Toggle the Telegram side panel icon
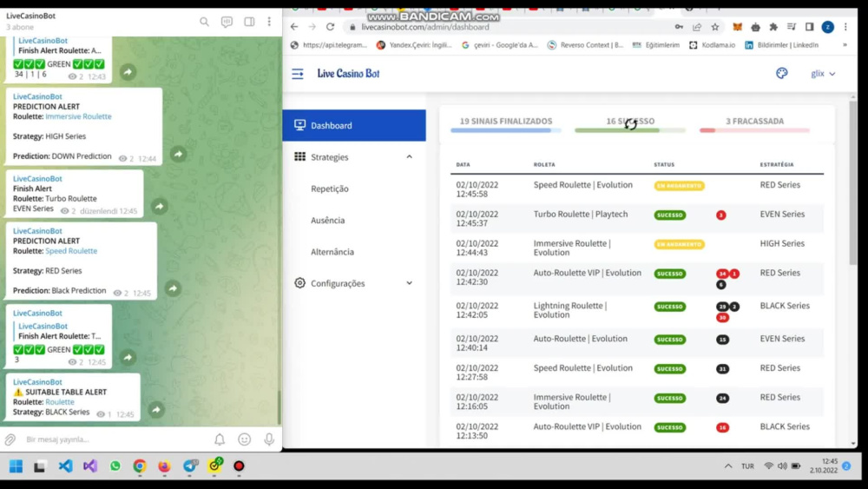The height and width of the screenshot is (489, 868). (x=250, y=22)
